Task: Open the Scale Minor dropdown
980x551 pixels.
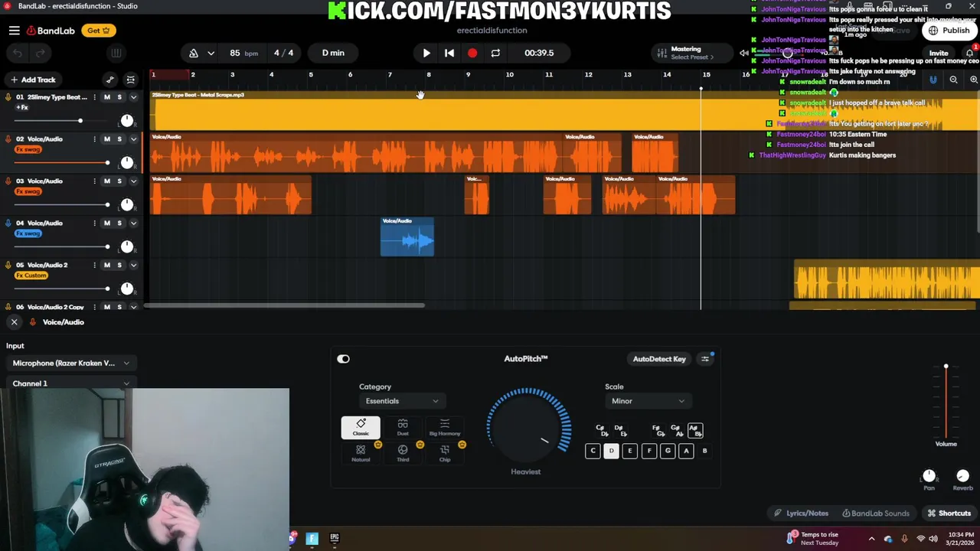Action: pyautogui.click(x=648, y=401)
